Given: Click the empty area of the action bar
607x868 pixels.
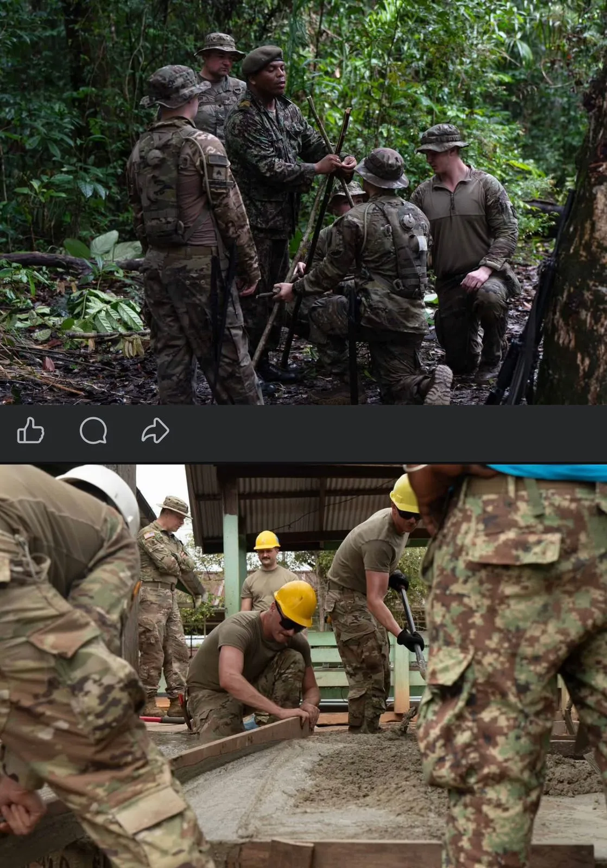Looking at the screenshot, I should pos(380,432).
